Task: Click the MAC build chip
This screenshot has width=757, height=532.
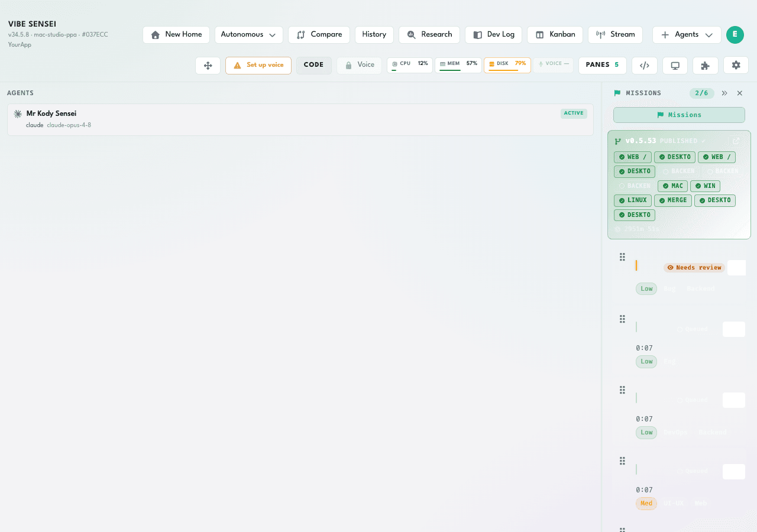Action: point(672,186)
